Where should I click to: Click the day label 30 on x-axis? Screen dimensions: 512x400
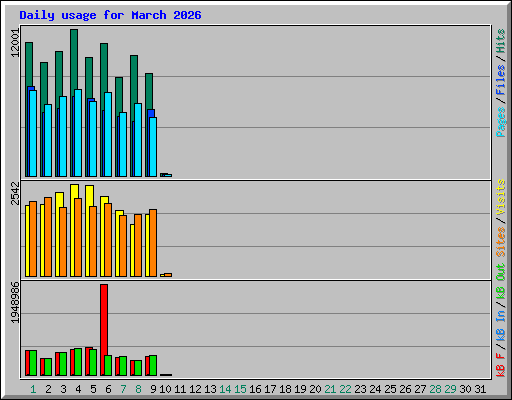pos(465,389)
